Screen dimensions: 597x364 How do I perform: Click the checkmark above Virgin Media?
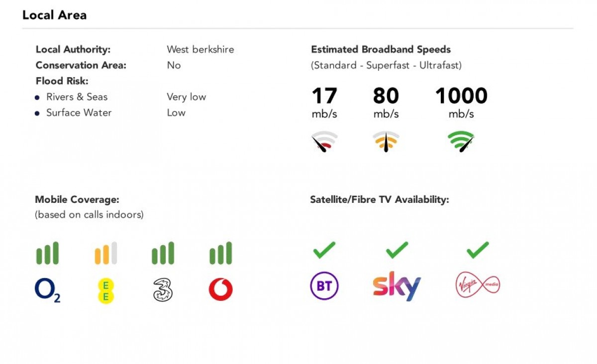coord(478,250)
